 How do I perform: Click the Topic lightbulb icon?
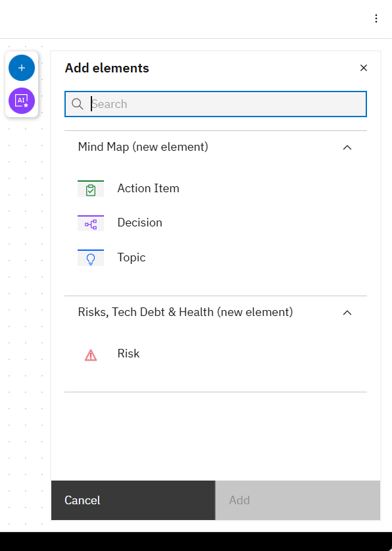[91, 257]
